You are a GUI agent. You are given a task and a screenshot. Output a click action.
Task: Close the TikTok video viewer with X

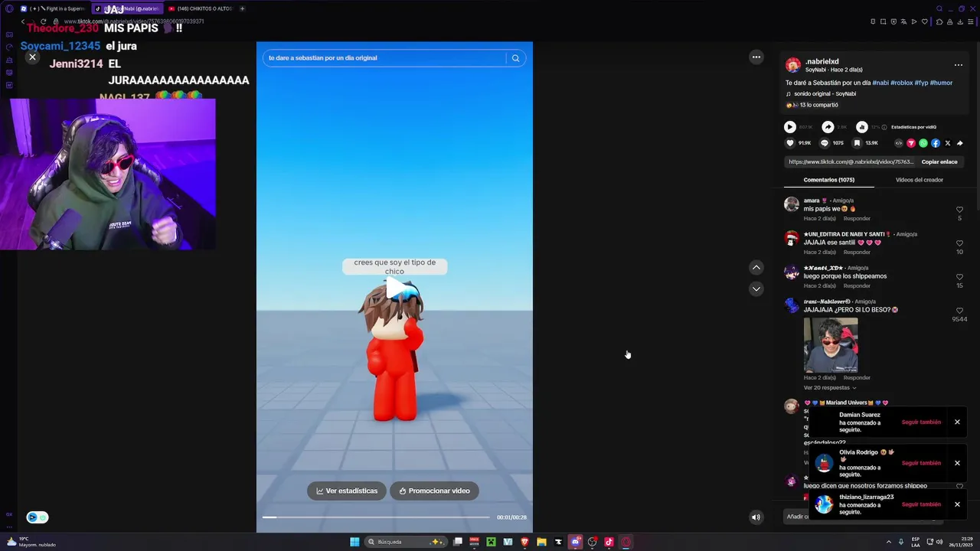[x=32, y=57]
